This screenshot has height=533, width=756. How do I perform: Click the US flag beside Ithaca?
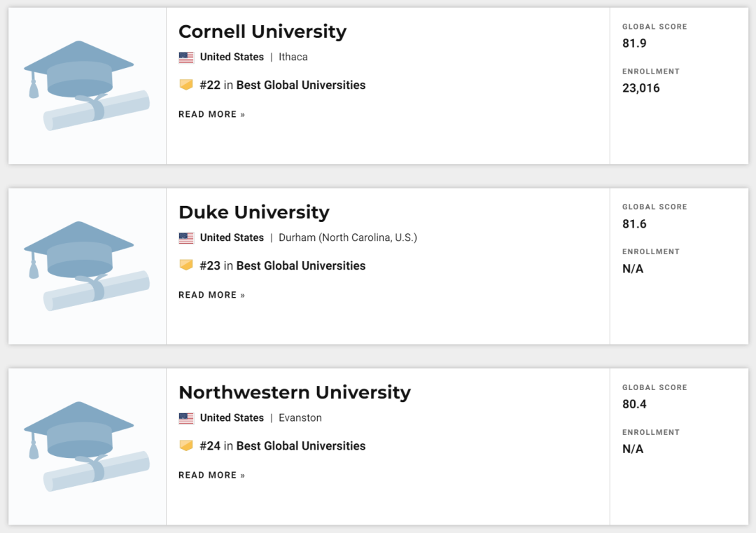(186, 57)
